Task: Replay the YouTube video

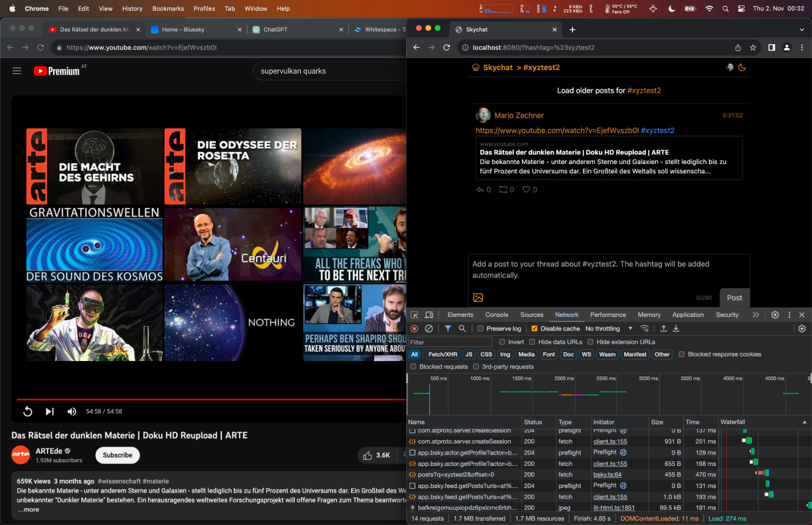Action: click(x=28, y=411)
